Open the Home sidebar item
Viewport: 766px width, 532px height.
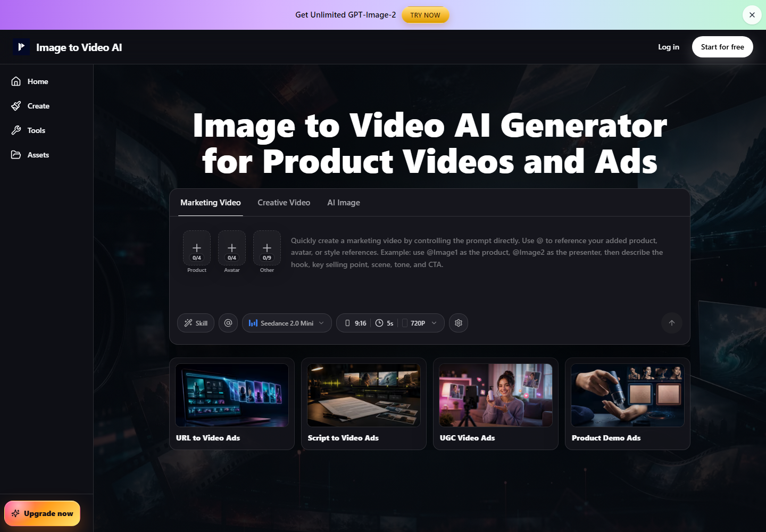47,81
